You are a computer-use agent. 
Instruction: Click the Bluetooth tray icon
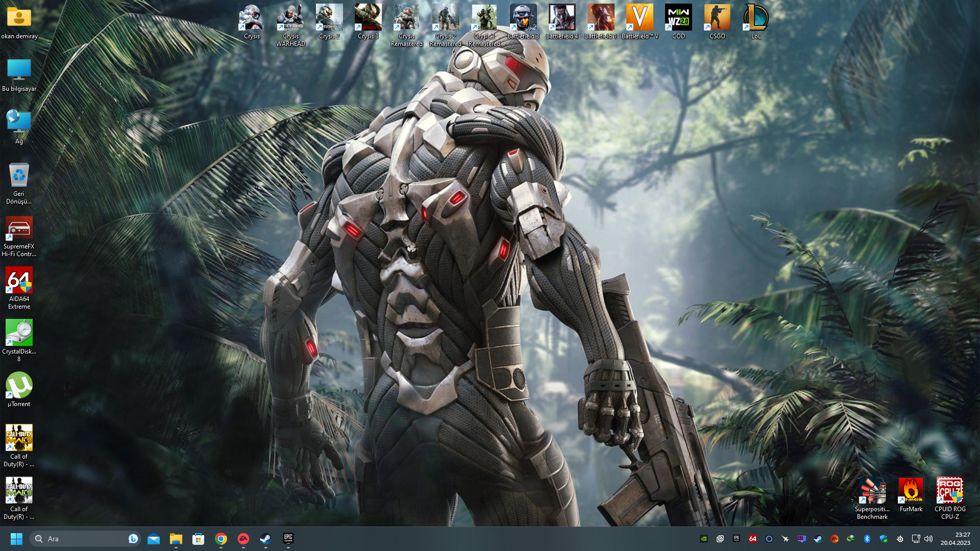click(x=867, y=539)
